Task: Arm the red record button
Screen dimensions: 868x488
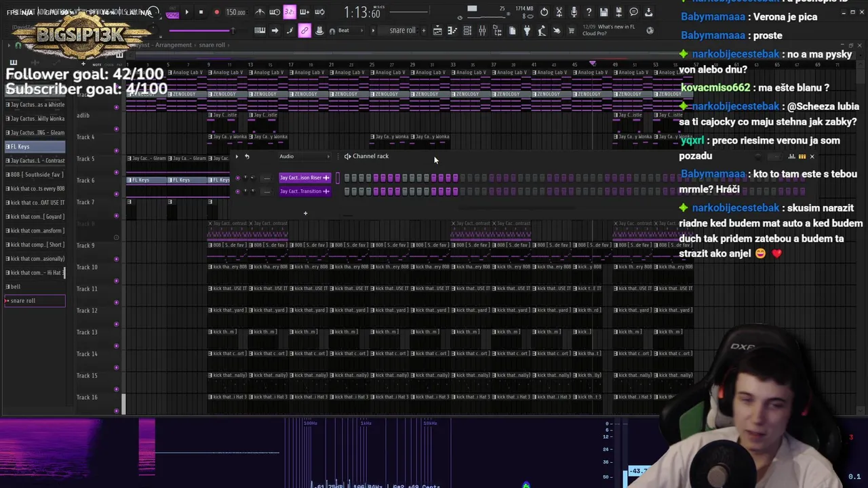Action: coord(216,12)
